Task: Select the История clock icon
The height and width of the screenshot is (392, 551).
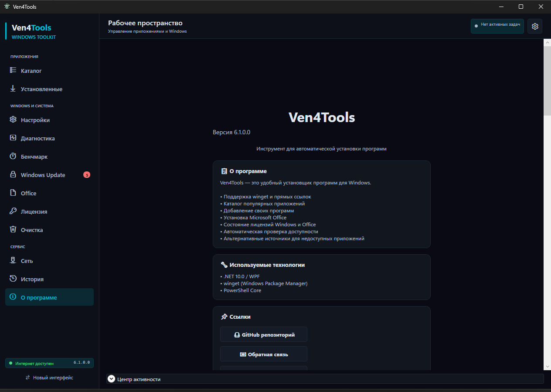Action: click(13, 279)
